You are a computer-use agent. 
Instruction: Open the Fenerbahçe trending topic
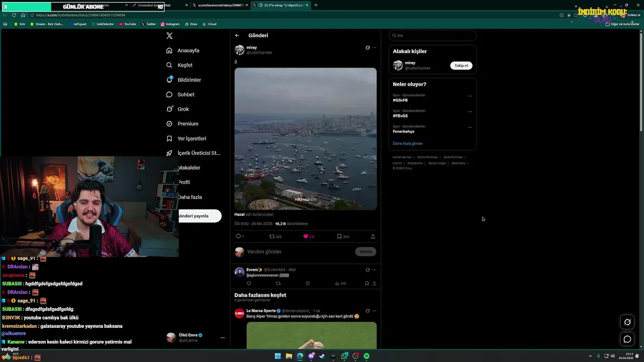[404, 131]
